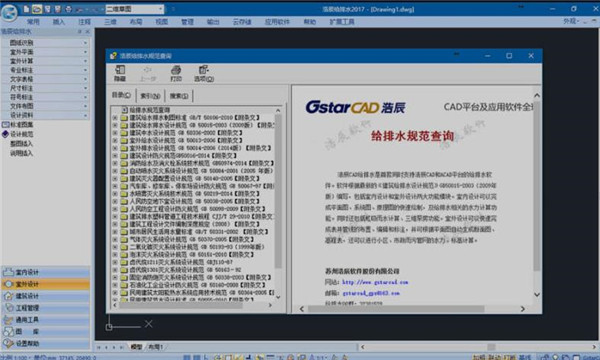The height and width of the screenshot is (360, 600).
Task: Select 城市居民生活用水量标准 GB/T 50331-2002 in tree
Action: tap(199, 232)
